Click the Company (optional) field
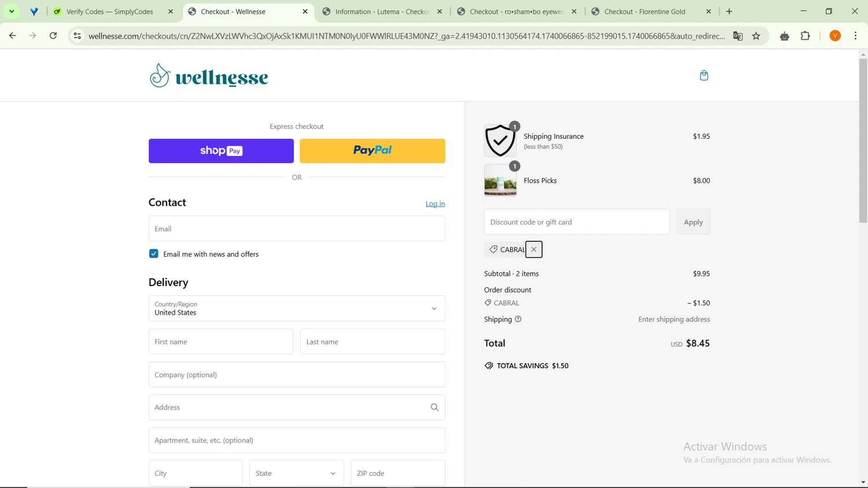868x488 pixels. (x=297, y=375)
